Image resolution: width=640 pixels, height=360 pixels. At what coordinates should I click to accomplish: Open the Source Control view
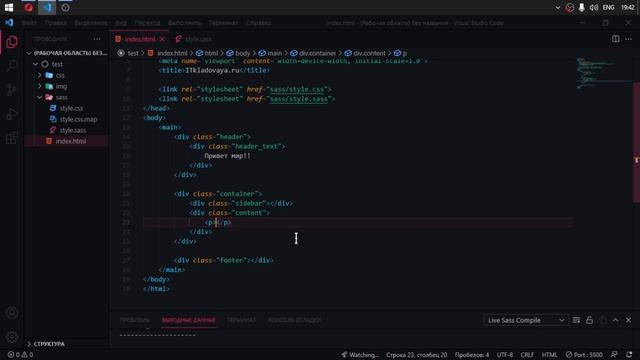point(12,90)
